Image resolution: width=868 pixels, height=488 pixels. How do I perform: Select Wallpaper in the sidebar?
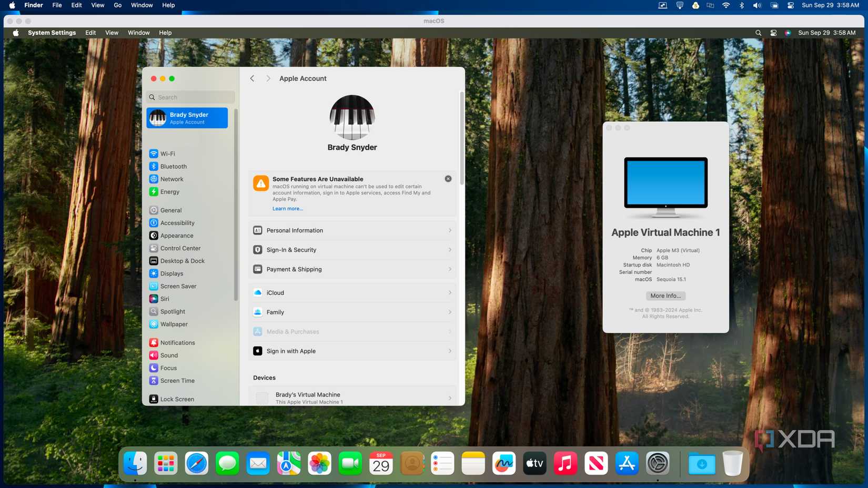168,324
